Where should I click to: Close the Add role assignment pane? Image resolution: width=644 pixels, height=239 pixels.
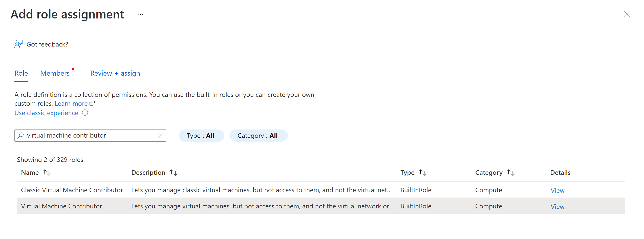pyautogui.click(x=627, y=14)
